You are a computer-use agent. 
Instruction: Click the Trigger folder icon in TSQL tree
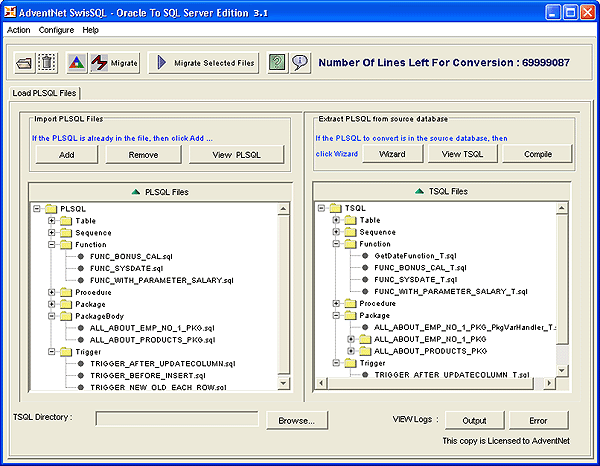click(x=350, y=363)
